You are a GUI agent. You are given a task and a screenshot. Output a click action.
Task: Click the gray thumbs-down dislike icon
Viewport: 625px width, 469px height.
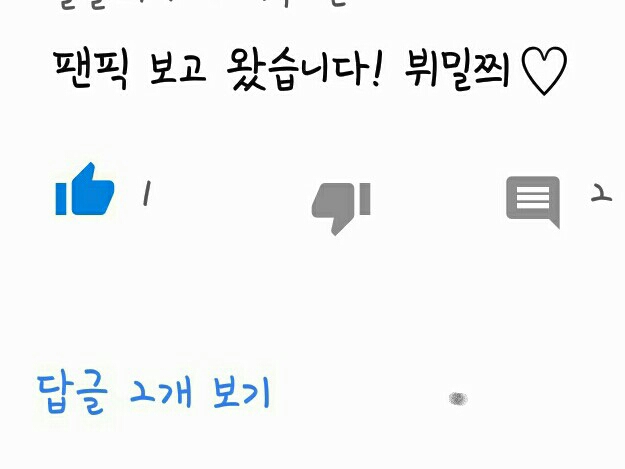(341, 209)
